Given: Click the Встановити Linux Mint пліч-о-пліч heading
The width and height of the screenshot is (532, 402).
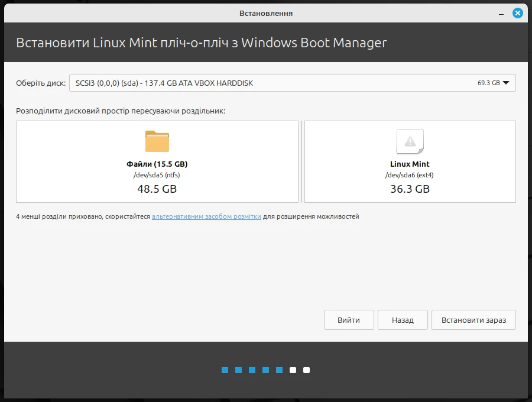Looking at the screenshot, I should pos(201,43).
